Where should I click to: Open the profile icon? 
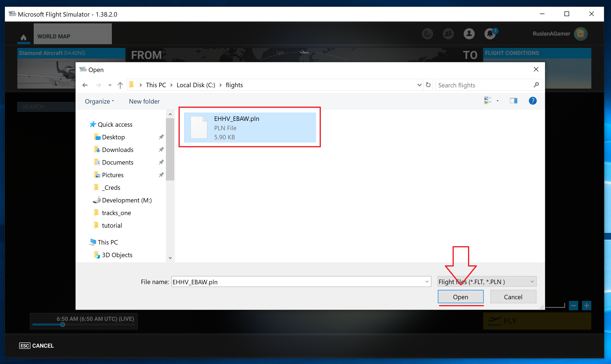[x=469, y=34]
